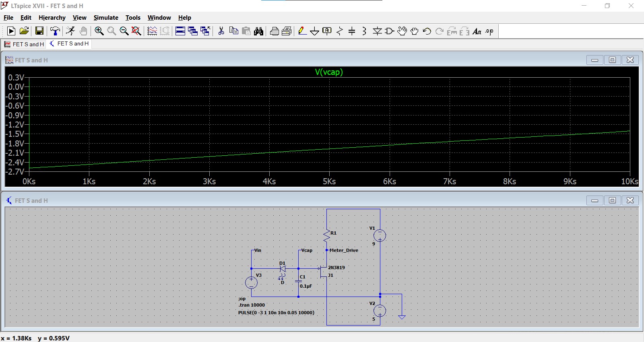
Task: Click the V(vcap) trace label
Action: [x=329, y=72]
